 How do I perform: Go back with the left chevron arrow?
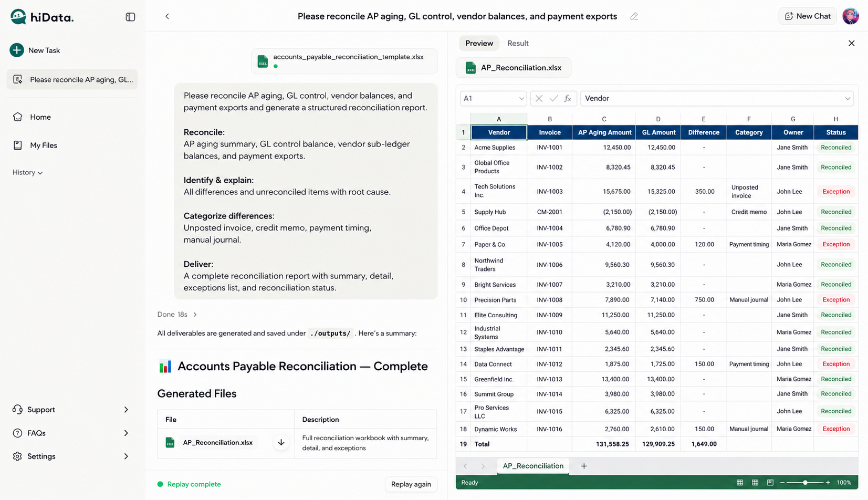coord(167,16)
